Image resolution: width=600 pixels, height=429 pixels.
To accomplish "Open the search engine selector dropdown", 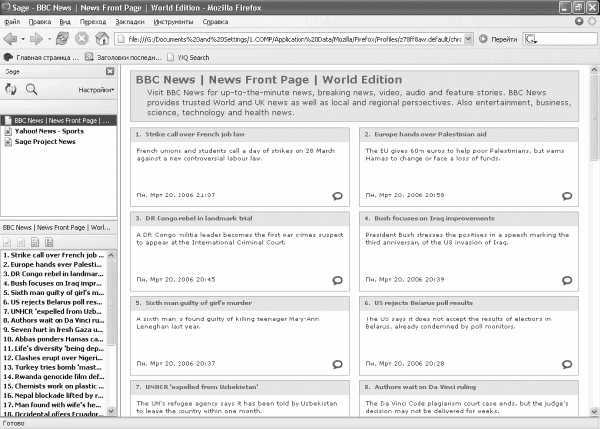I will (531, 39).
